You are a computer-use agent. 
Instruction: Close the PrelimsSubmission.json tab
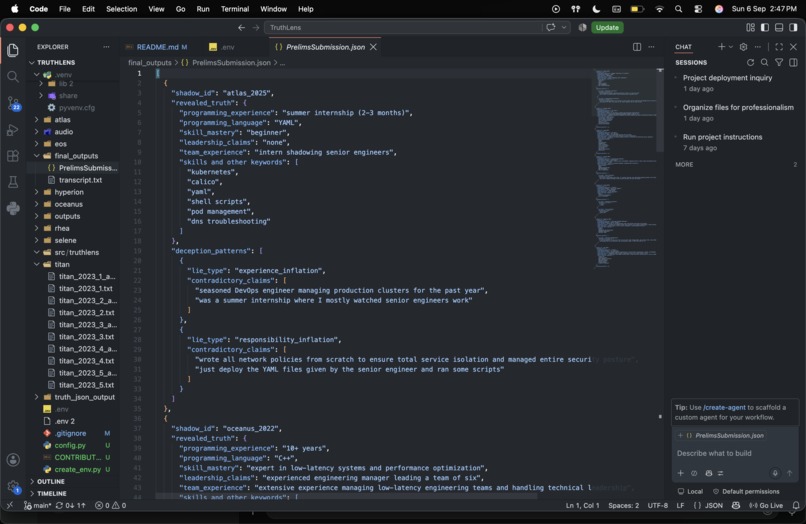pos(374,47)
